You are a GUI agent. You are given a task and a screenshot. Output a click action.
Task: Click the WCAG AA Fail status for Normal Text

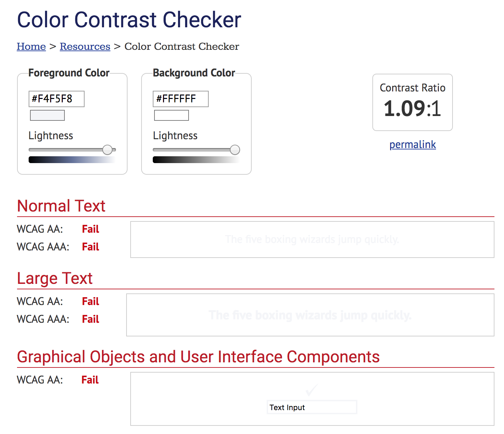90,229
